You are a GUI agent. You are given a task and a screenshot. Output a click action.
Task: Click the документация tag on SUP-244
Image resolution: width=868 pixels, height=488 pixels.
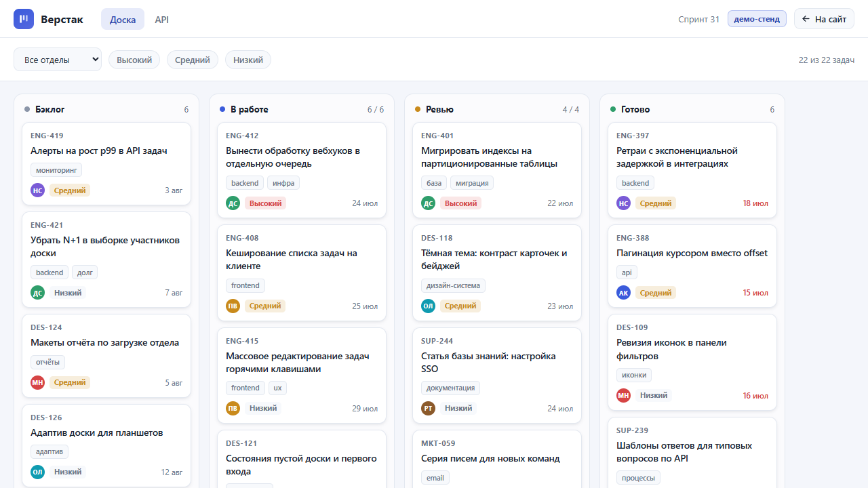450,388
